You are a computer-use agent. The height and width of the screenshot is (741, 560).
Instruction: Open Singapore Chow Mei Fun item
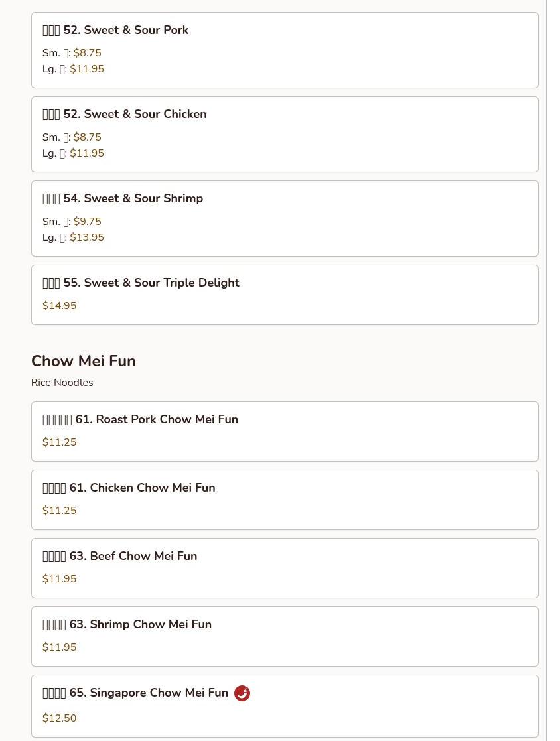coord(285,706)
